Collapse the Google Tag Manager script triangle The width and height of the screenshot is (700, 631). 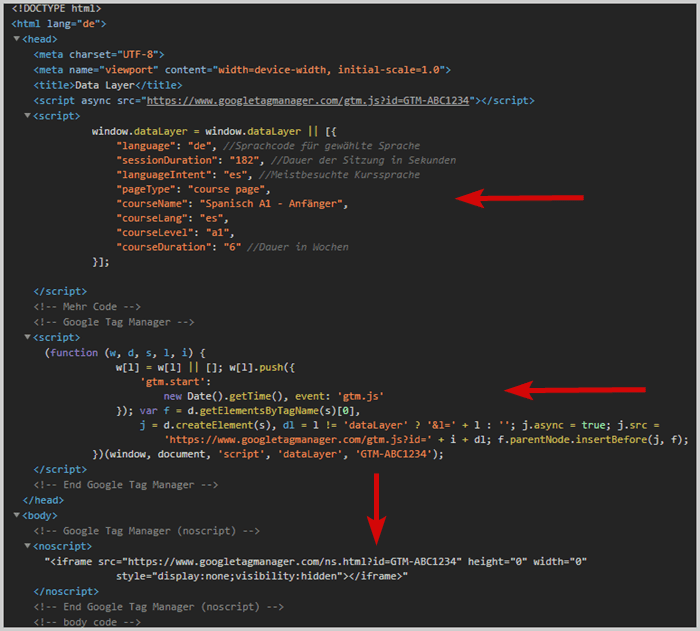tap(27, 337)
